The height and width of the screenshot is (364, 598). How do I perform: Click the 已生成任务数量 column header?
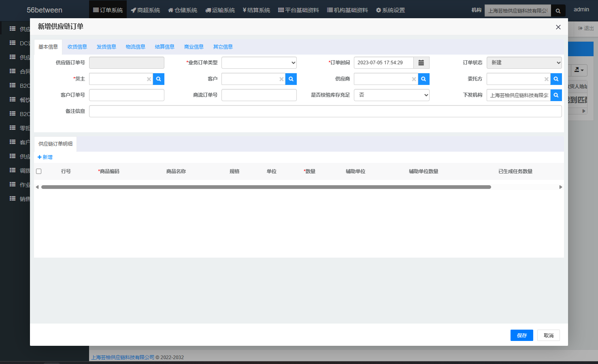515,171
